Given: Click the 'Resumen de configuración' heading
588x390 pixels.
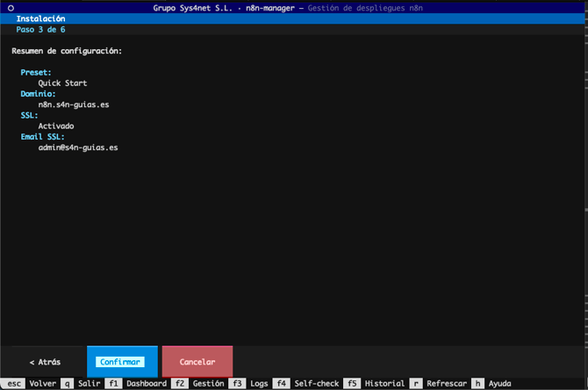Looking at the screenshot, I should click(x=67, y=51).
